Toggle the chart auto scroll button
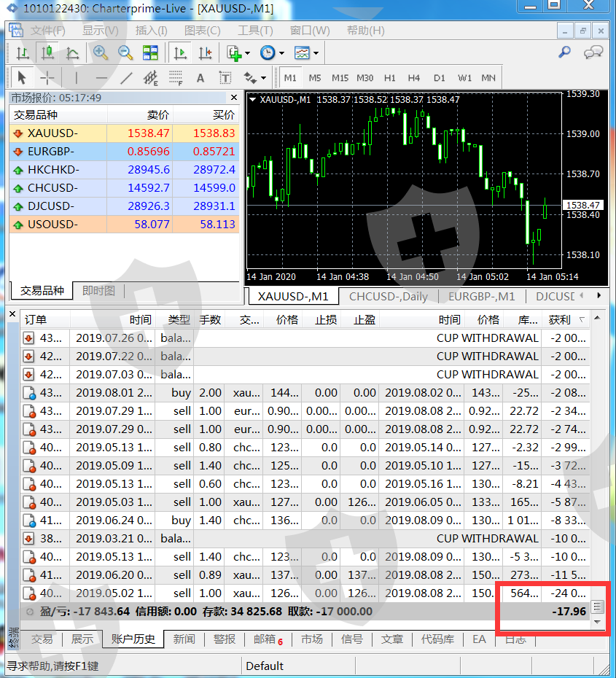Image resolution: width=616 pixels, height=678 pixels. [179, 53]
